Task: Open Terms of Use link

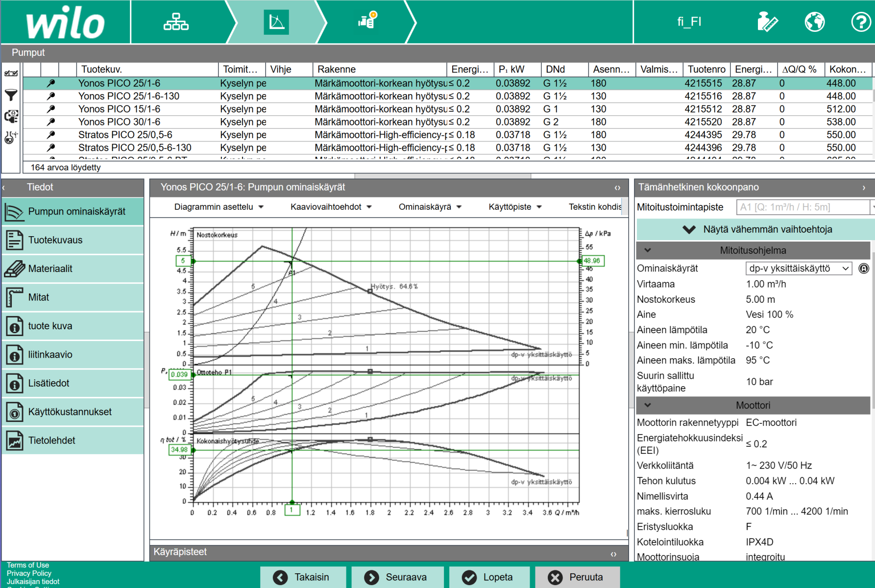Action: point(28,565)
